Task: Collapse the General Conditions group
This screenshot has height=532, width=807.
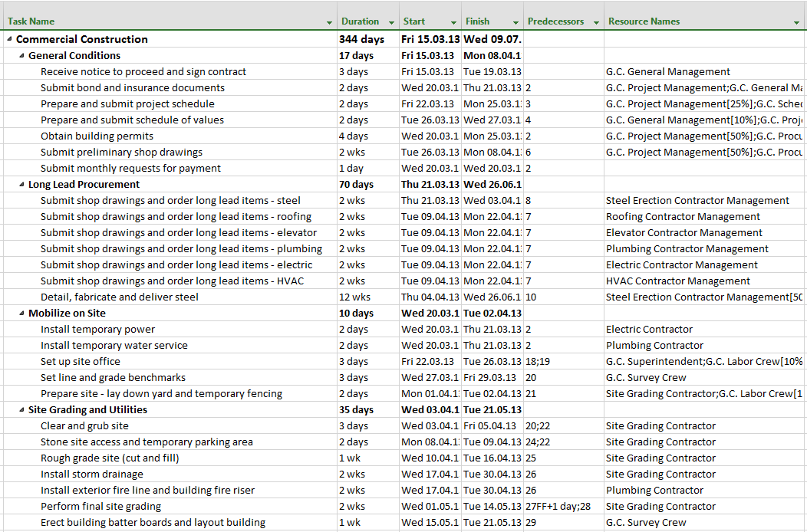Action: pos(21,55)
